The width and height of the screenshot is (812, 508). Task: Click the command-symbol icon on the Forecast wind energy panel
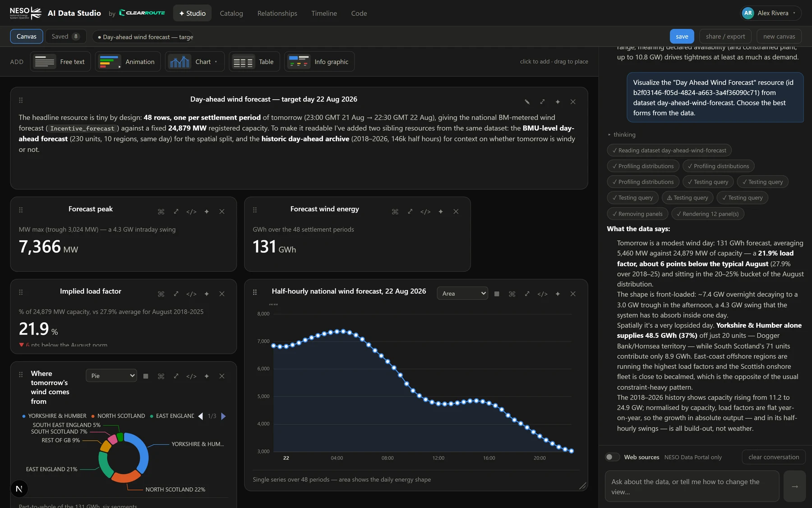tap(395, 212)
